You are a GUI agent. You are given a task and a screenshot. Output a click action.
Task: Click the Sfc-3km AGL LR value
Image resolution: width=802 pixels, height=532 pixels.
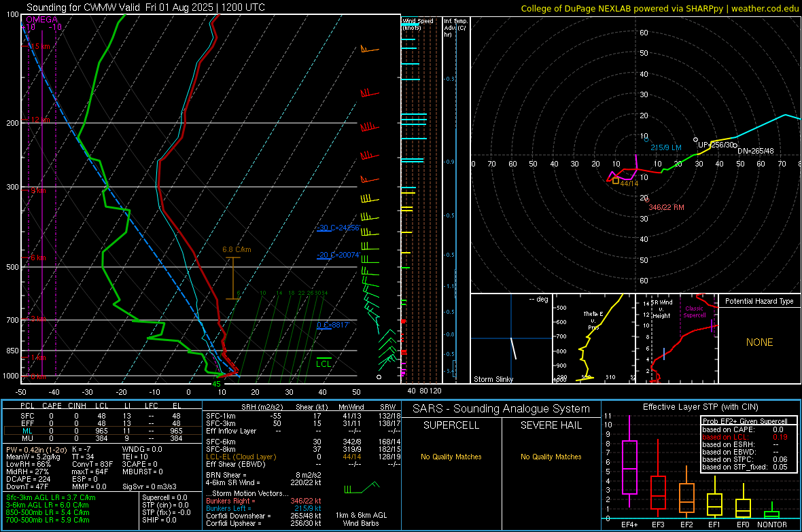51,497
